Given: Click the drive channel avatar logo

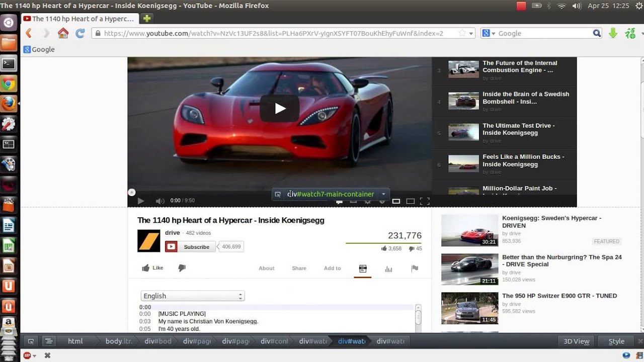Looking at the screenshot, I should pos(149,241).
